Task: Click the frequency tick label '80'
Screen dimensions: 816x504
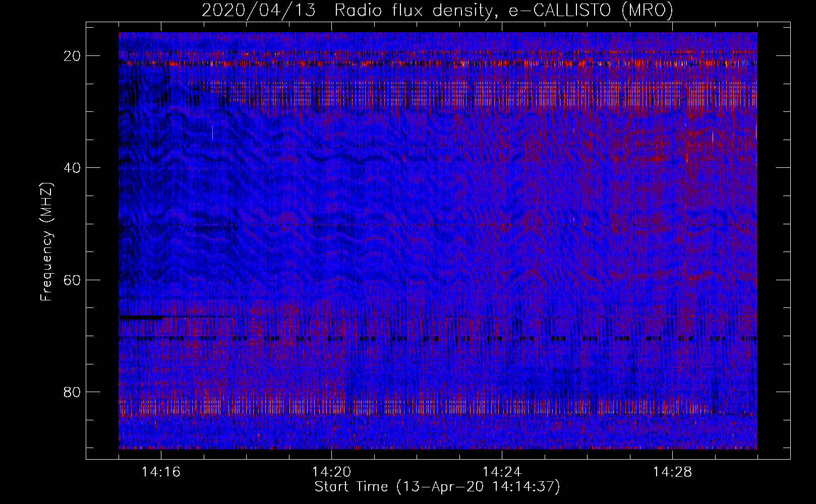Action: point(72,392)
